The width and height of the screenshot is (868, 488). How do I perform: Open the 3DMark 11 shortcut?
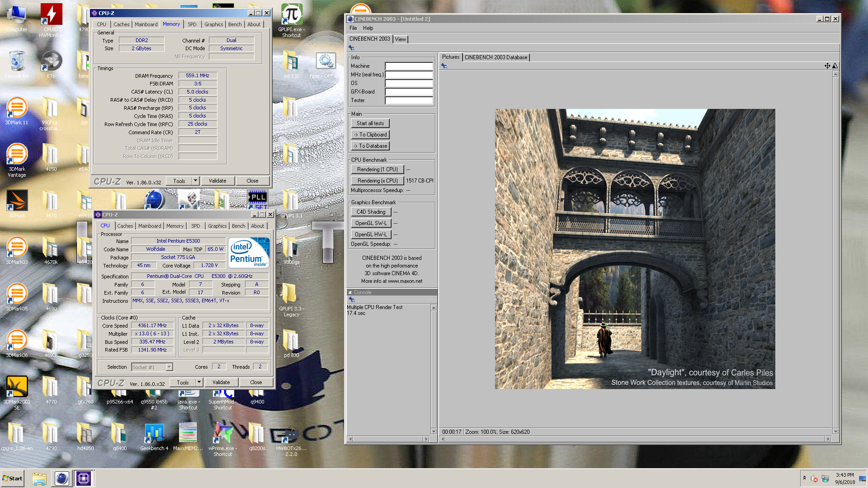(17, 111)
